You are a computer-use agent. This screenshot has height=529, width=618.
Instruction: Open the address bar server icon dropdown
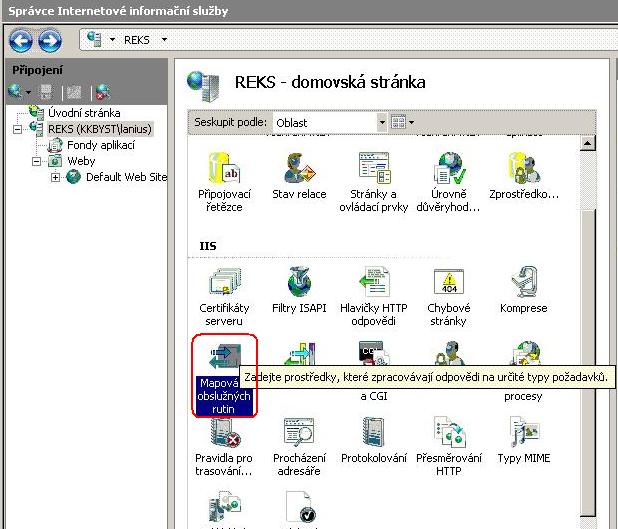tap(112, 39)
